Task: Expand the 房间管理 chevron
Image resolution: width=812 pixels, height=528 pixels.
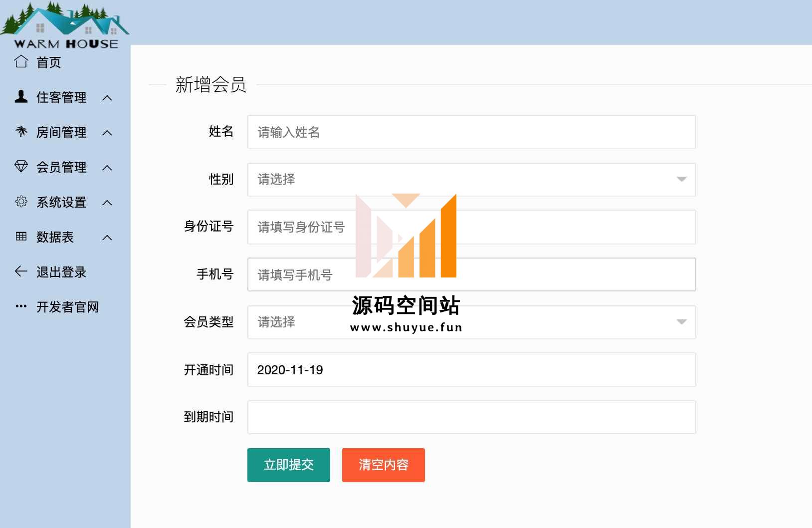Action: click(x=107, y=133)
